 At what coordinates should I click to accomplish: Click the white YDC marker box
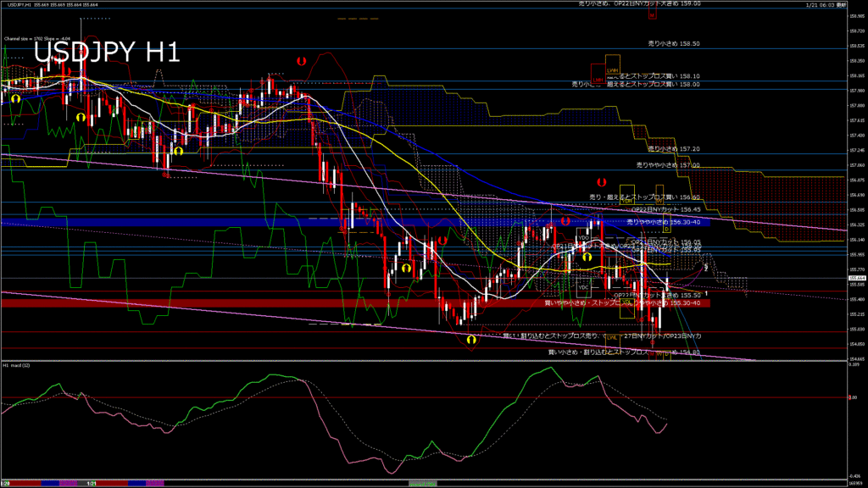(583, 287)
